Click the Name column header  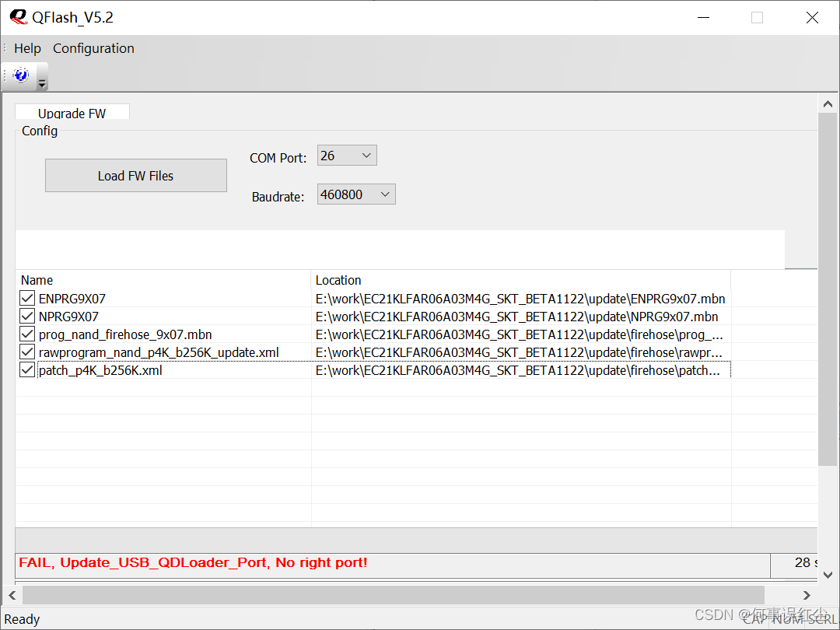[163, 280]
